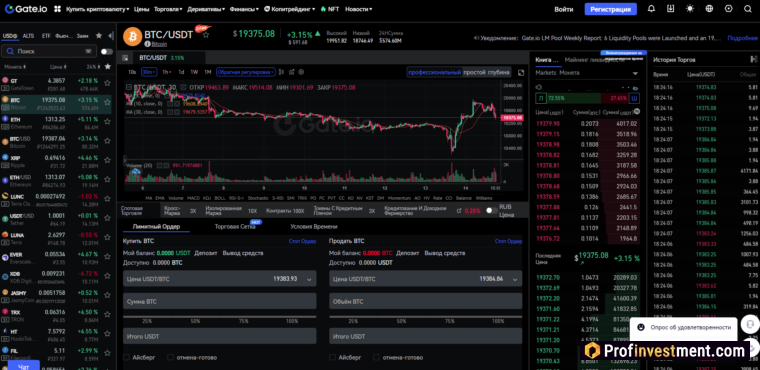
Task: Expand the Деривативы menu
Action: pyautogui.click(x=206, y=9)
